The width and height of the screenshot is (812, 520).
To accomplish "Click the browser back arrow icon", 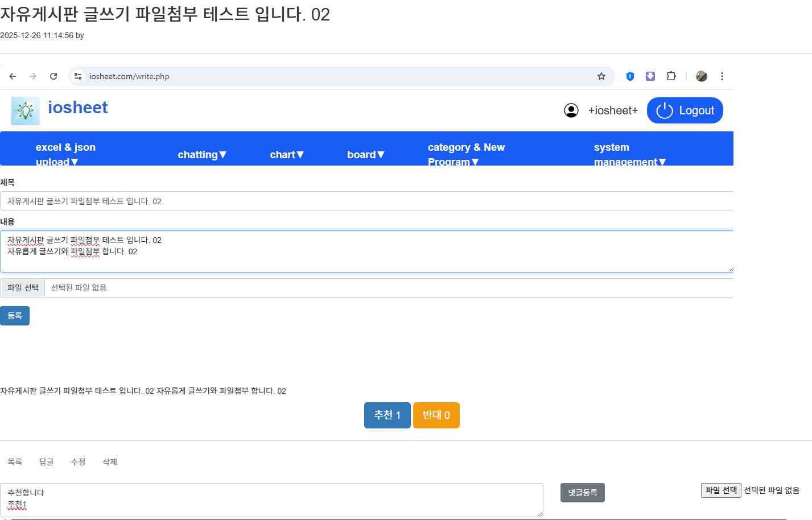I will pos(13,76).
